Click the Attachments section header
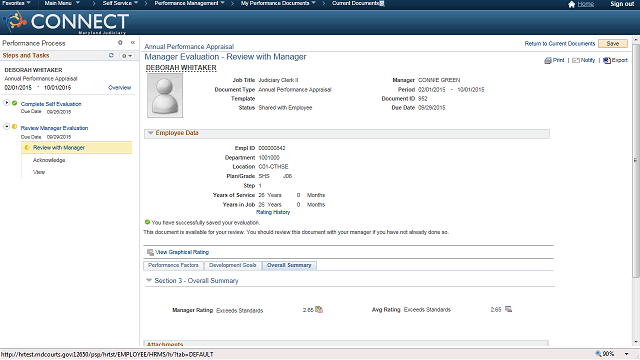 [346, 344]
